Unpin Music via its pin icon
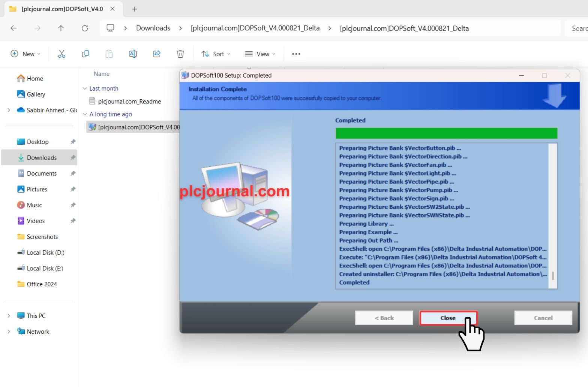Screen dimensions: 588x387 pyautogui.click(x=73, y=205)
